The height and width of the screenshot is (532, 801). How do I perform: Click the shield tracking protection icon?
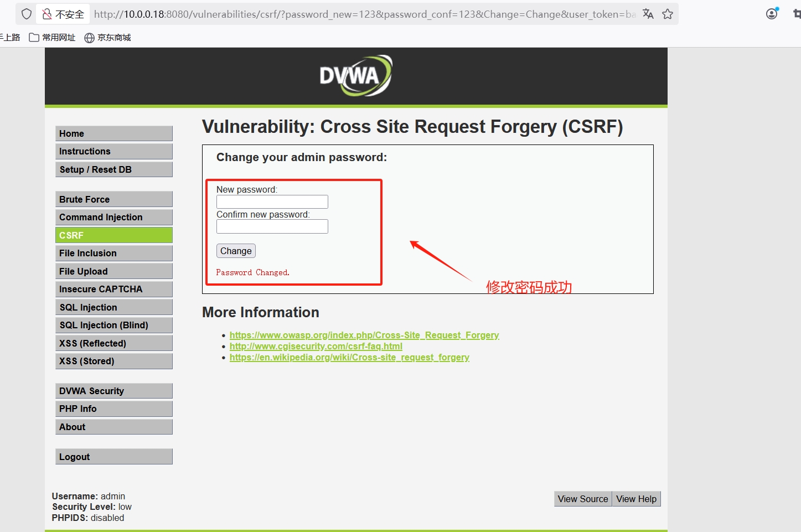(x=27, y=14)
